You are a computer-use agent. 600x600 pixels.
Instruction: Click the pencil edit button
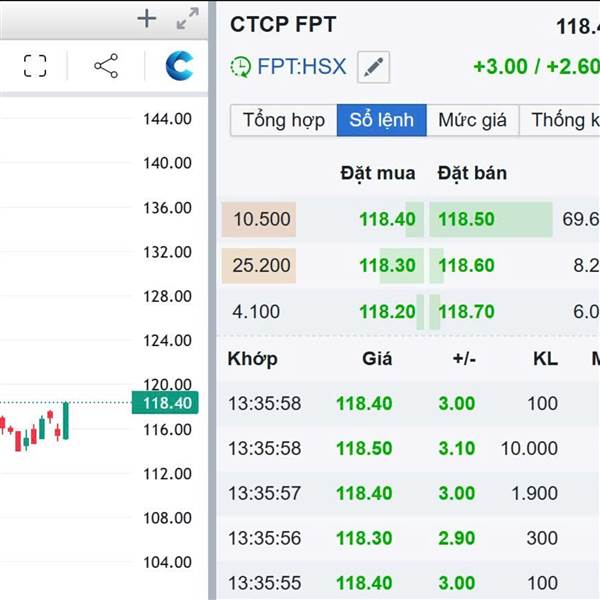click(x=373, y=67)
